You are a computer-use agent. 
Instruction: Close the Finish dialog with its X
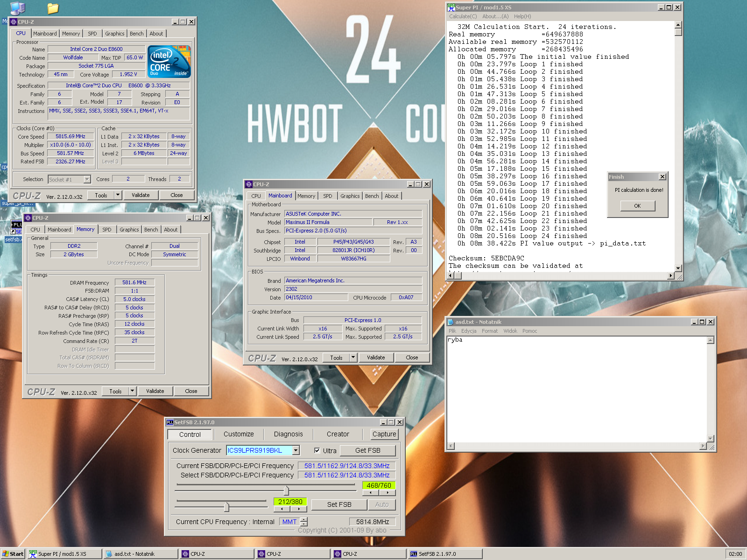(662, 177)
